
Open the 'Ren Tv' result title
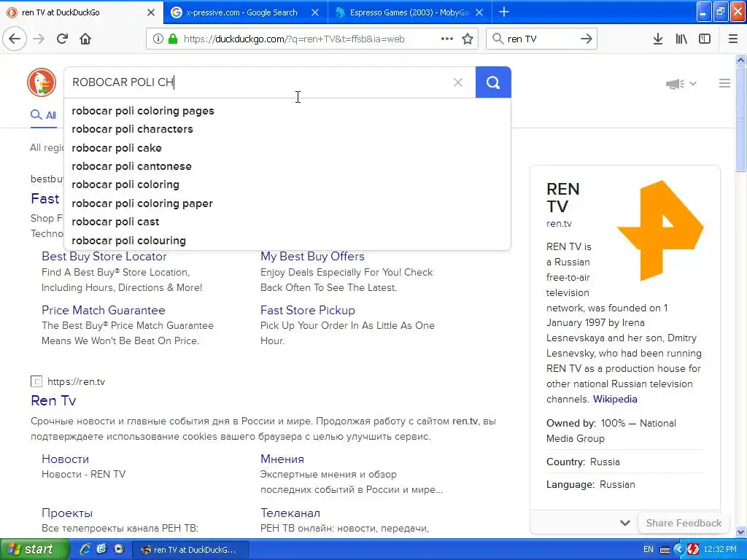[53, 400]
